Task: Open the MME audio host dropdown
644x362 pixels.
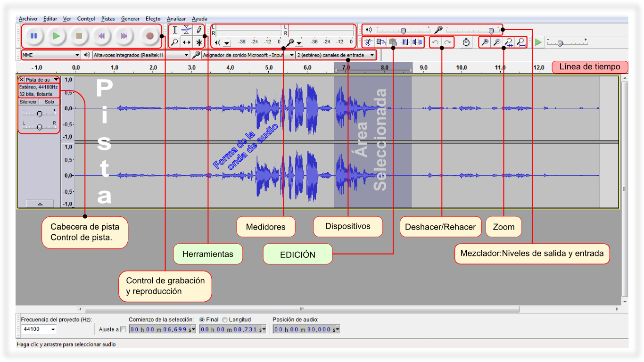Action: coord(51,55)
